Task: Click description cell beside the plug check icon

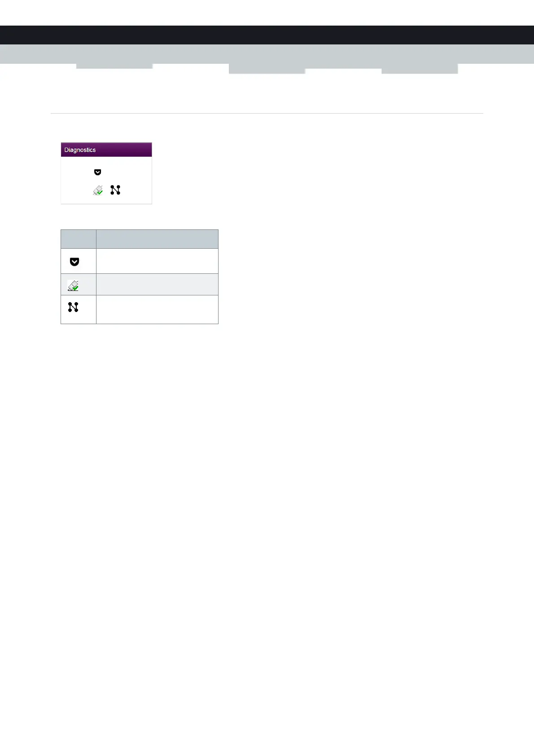Action: pyautogui.click(x=157, y=285)
